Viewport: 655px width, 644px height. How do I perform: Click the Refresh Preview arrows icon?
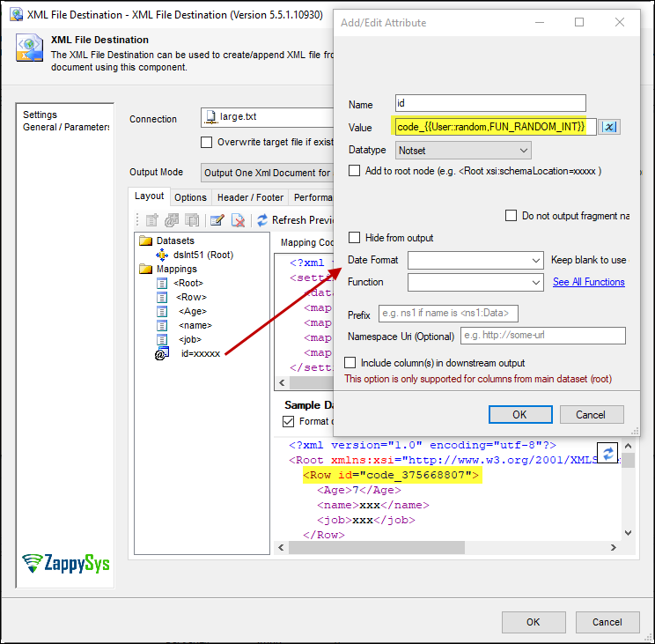point(262,220)
